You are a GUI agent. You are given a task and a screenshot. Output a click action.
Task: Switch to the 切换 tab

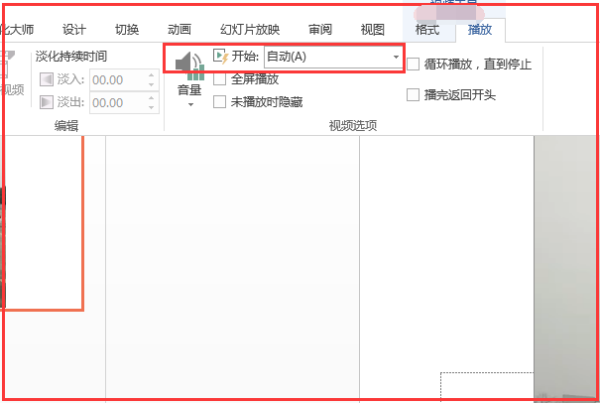pos(127,29)
